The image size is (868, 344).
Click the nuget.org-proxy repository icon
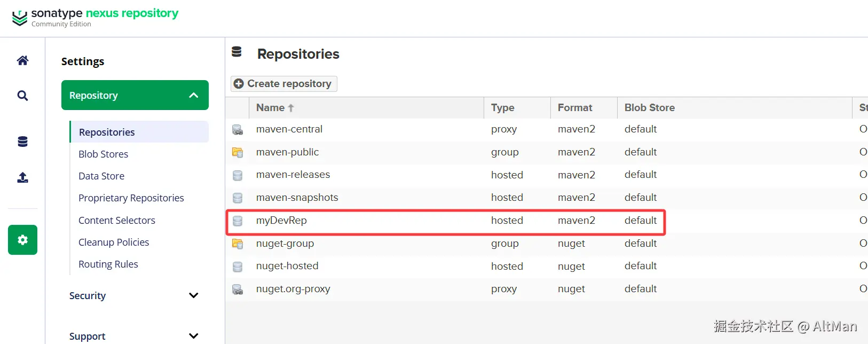[238, 290]
